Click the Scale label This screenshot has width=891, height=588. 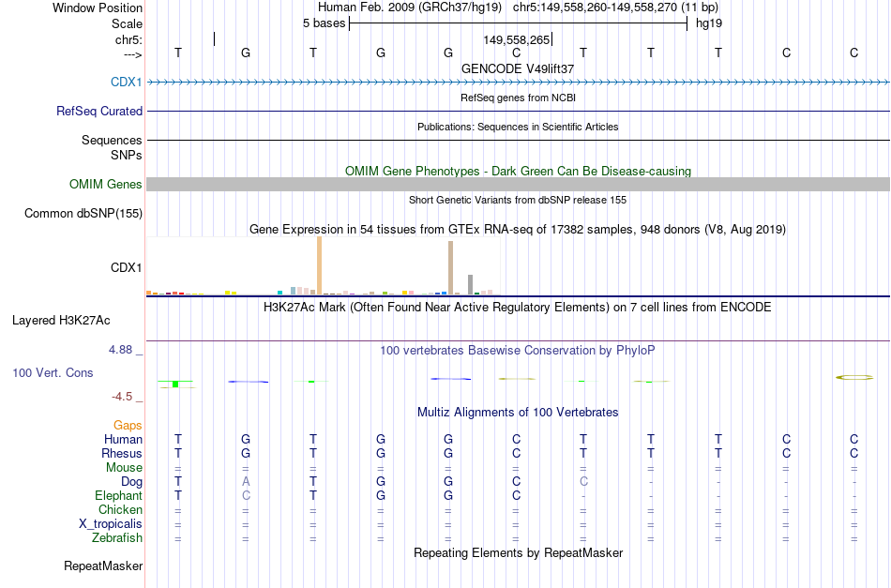pos(127,23)
